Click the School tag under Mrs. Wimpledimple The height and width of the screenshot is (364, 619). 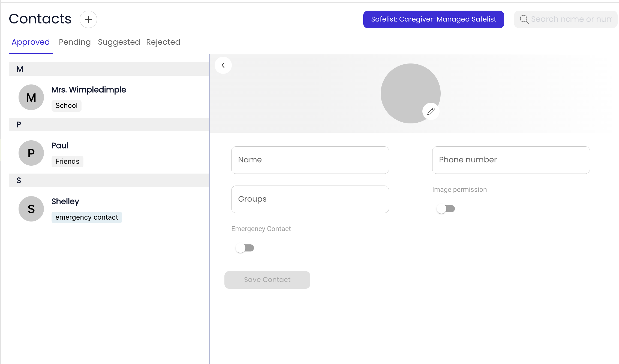click(66, 106)
